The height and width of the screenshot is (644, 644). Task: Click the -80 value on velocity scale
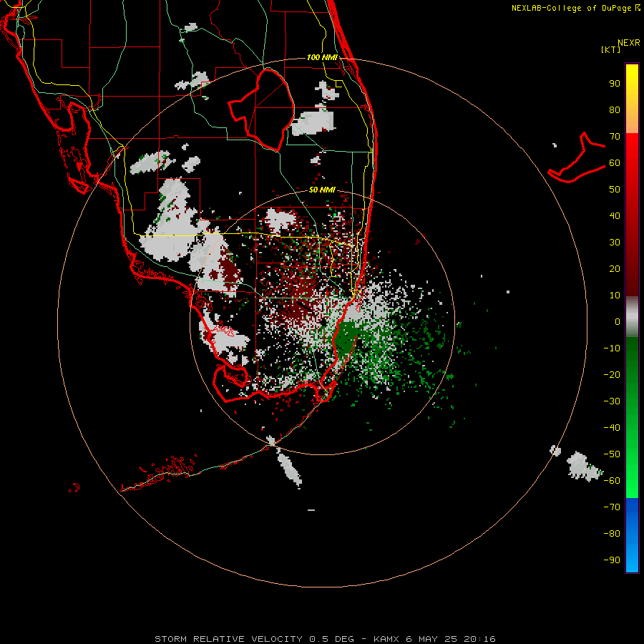[612, 534]
